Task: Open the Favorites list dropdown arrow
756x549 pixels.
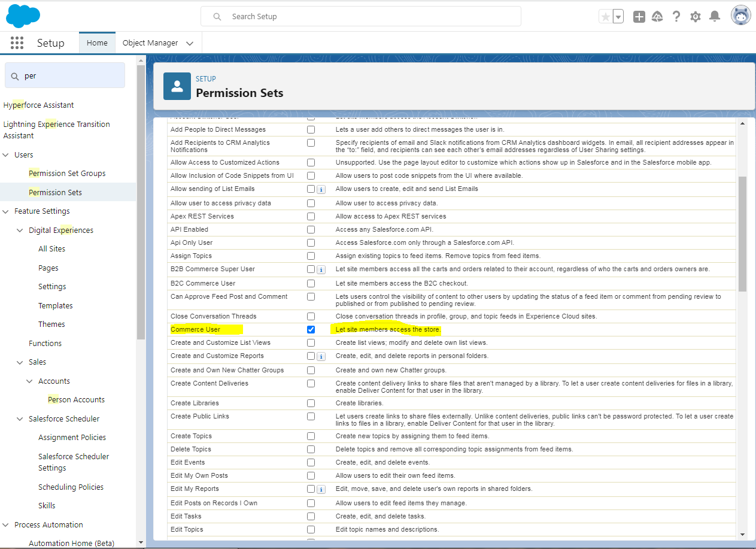Action: pyautogui.click(x=618, y=17)
